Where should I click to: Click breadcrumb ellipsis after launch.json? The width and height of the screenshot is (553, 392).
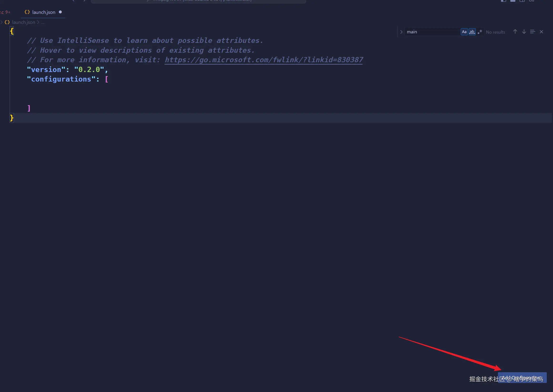[x=42, y=22]
